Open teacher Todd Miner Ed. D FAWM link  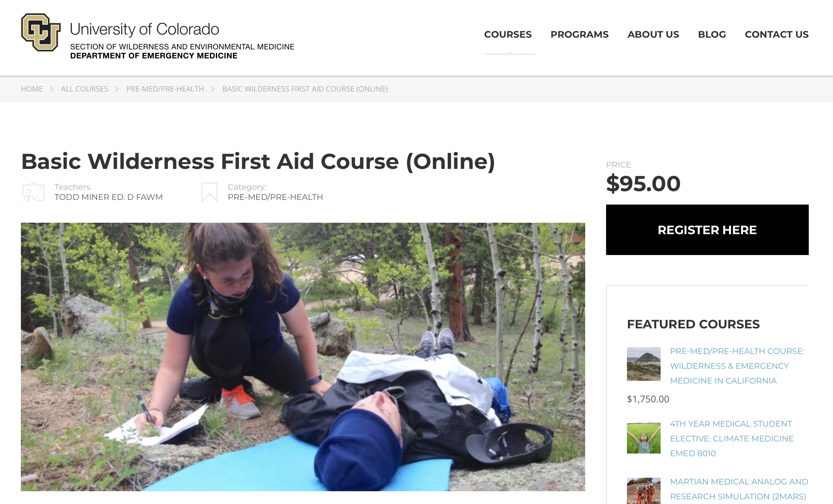pyautogui.click(x=108, y=197)
